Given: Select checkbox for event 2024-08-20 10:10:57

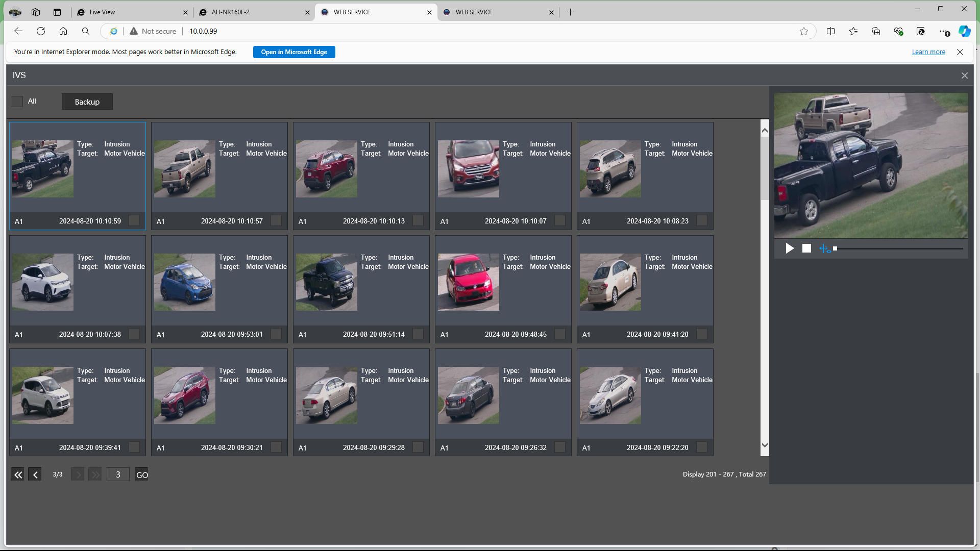Looking at the screenshot, I should pos(276,220).
